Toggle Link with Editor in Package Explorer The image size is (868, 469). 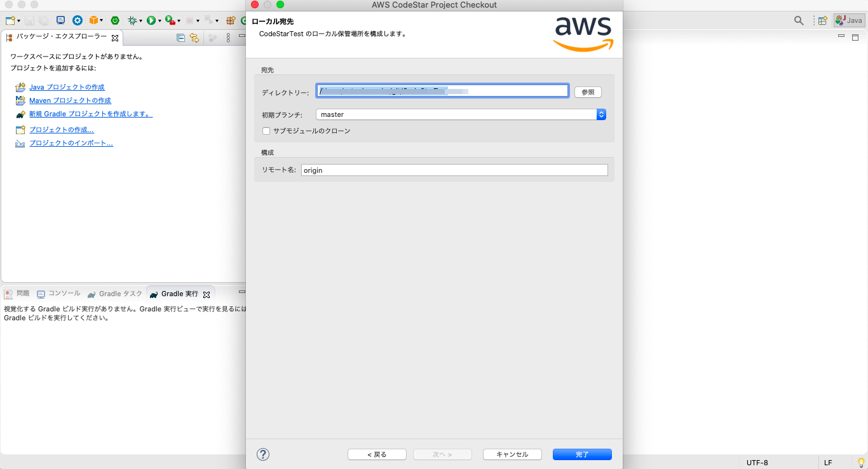coord(194,38)
